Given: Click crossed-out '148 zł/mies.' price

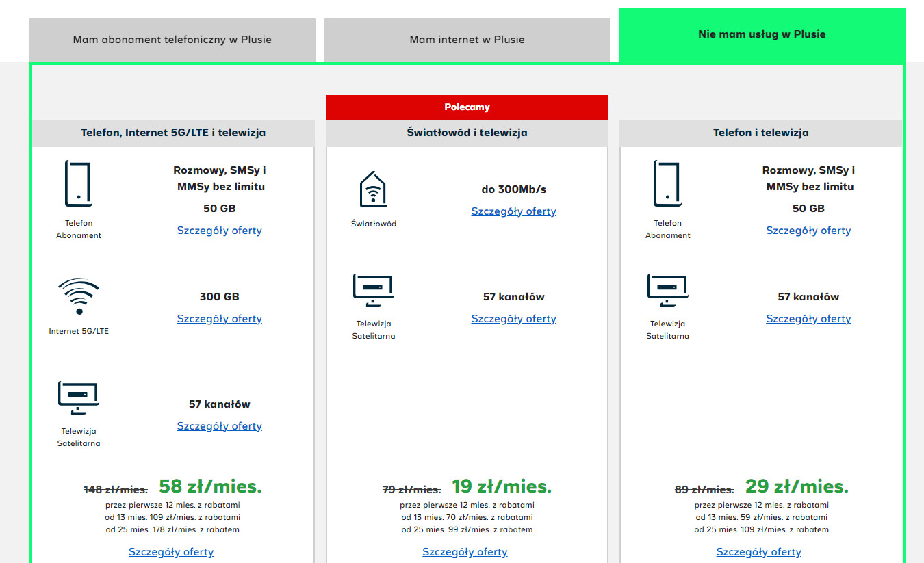Looking at the screenshot, I should [x=116, y=490].
